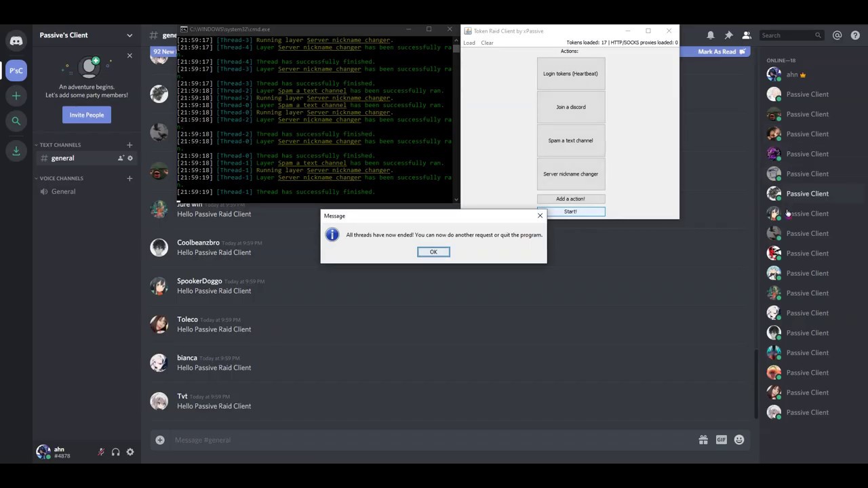The width and height of the screenshot is (868, 488).
Task: Click Tvt's avatar in chat
Action: point(159,401)
